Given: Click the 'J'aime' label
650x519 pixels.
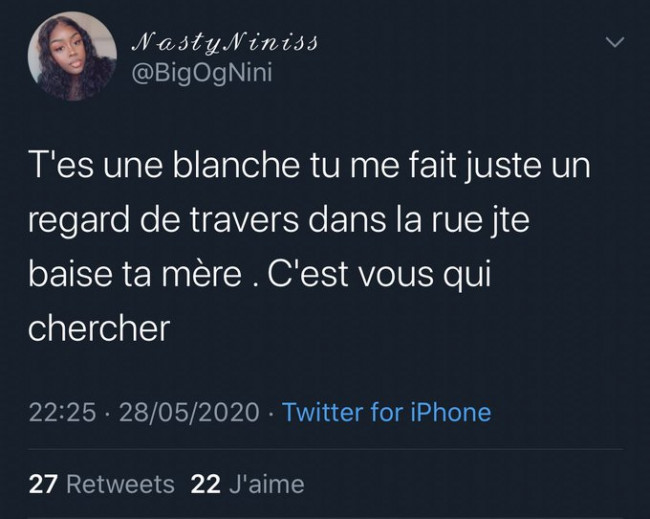Looking at the screenshot, I should pos(267,484).
